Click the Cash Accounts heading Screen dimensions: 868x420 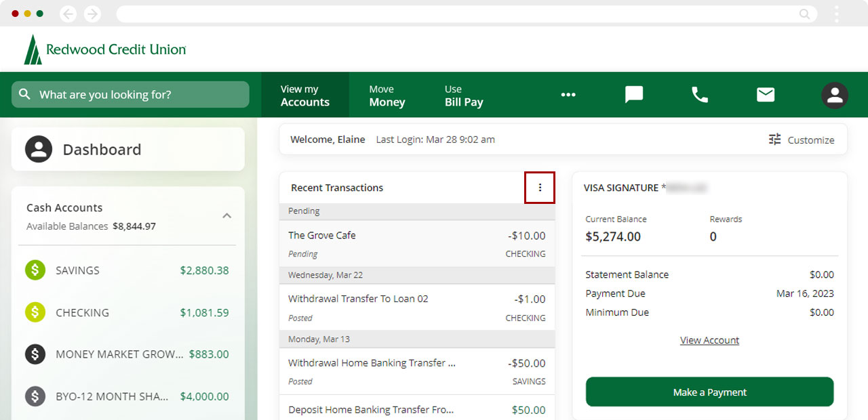coord(64,208)
